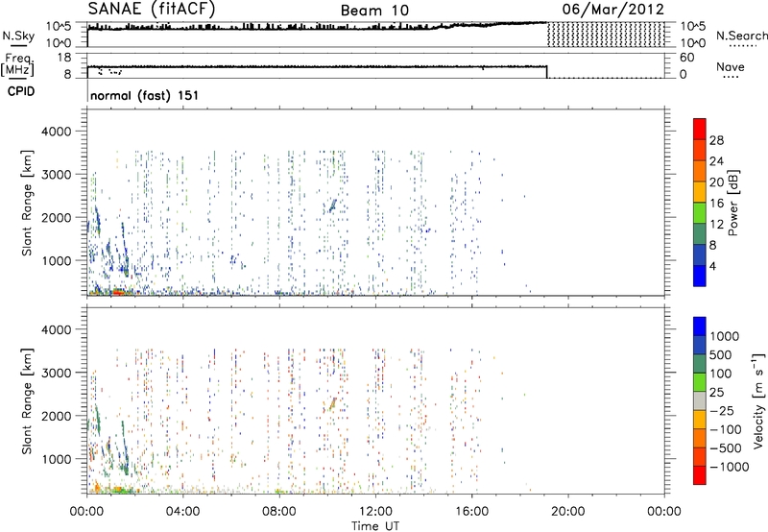
Task: Pick the grey segment of Velocity colour bar
Action: coord(700,400)
